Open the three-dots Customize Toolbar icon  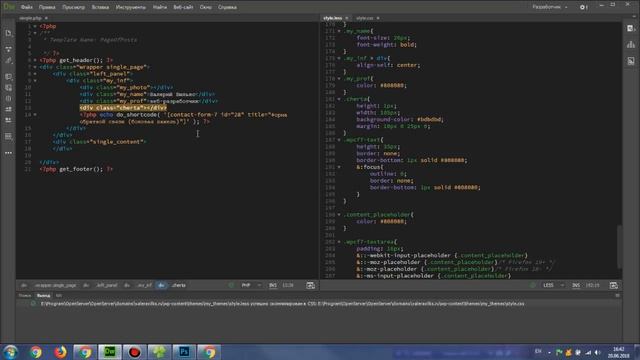(x=8, y=153)
